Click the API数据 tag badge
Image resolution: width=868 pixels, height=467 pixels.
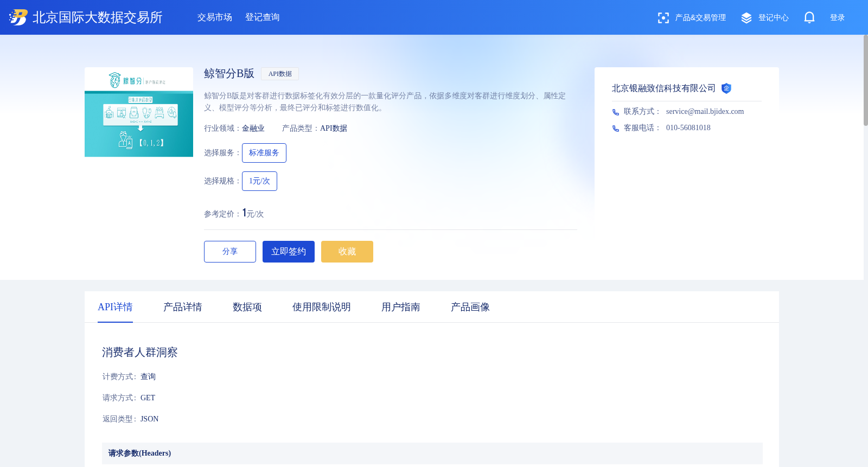(280, 74)
